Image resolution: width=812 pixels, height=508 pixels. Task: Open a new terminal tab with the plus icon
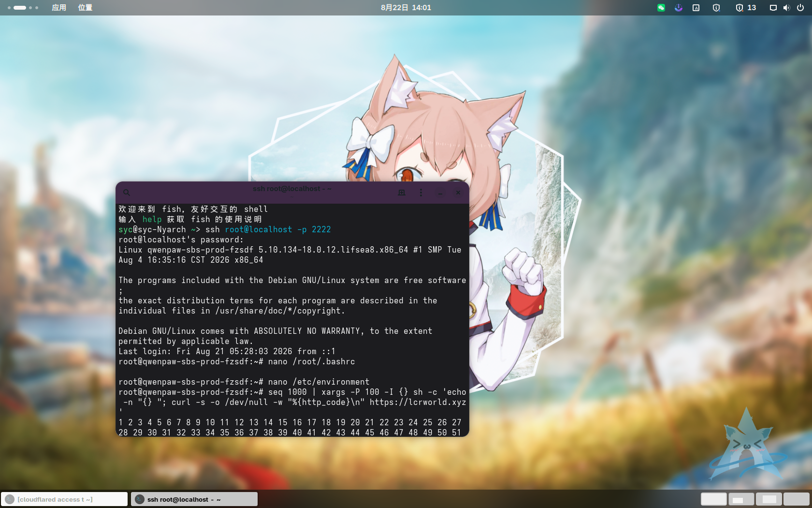pos(401,193)
